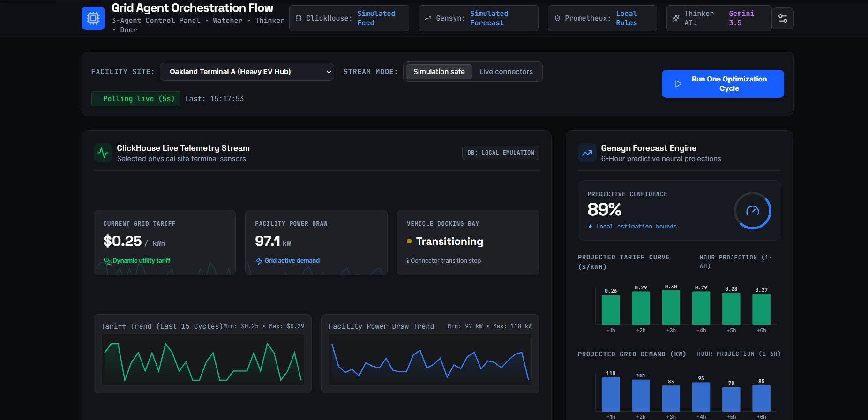Open the settings sliders icon
This screenshot has height=420, width=868.
pyautogui.click(x=783, y=18)
